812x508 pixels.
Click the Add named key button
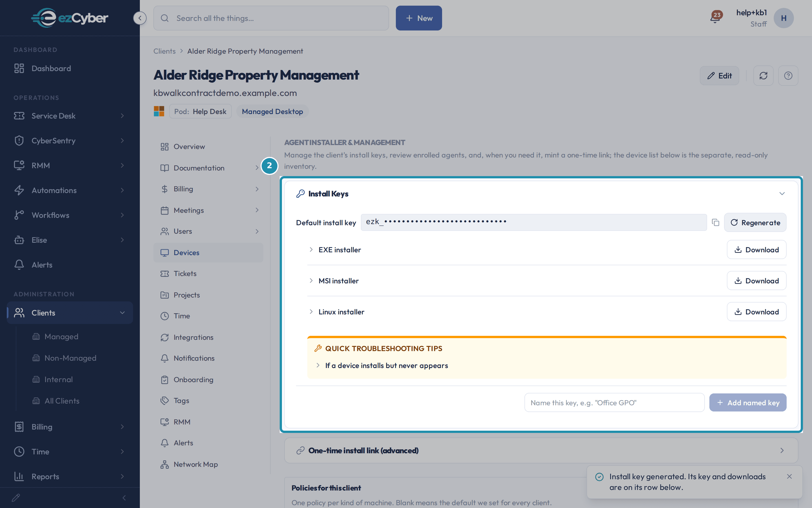click(x=748, y=402)
